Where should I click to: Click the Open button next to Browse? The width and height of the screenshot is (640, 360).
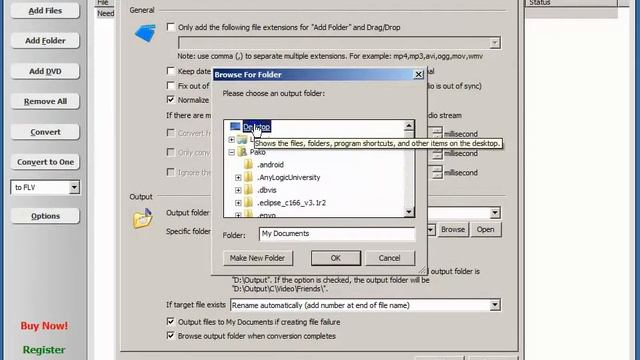485,229
